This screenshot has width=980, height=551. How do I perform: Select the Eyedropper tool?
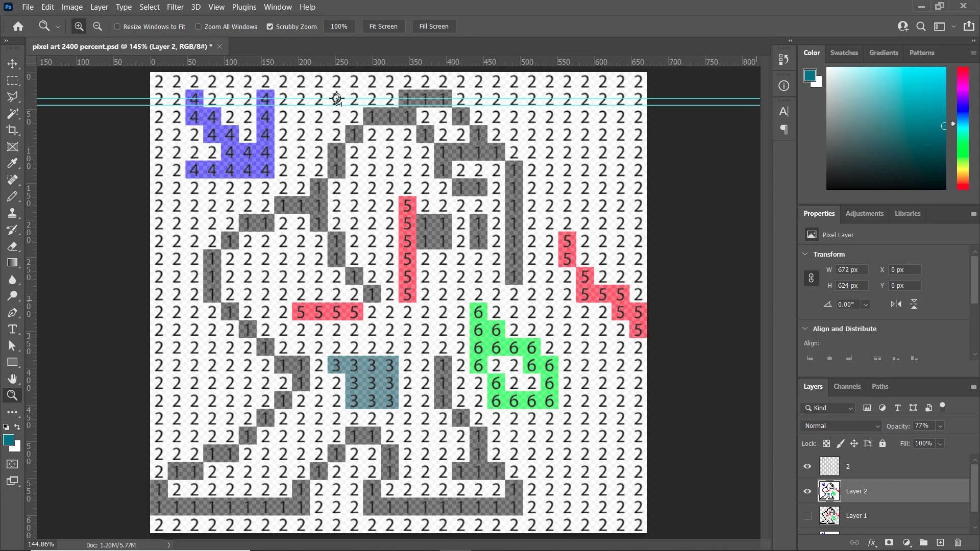click(x=12, y=163)
